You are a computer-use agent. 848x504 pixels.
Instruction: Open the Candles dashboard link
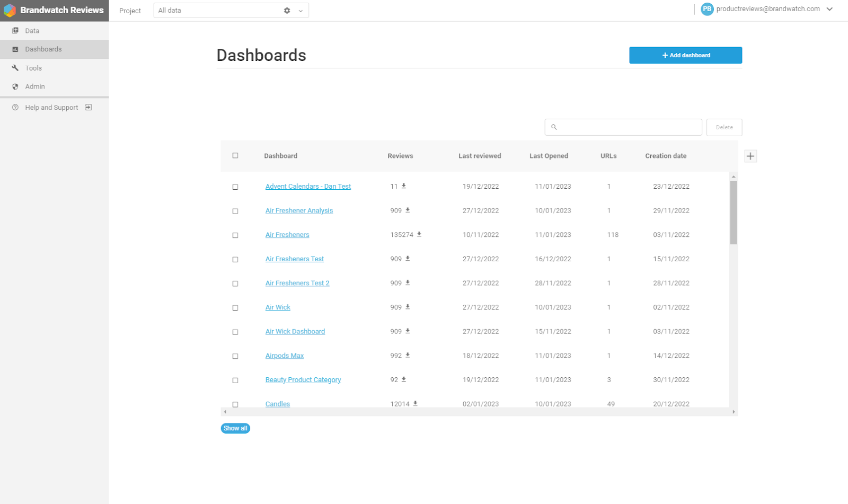point(278,404)
